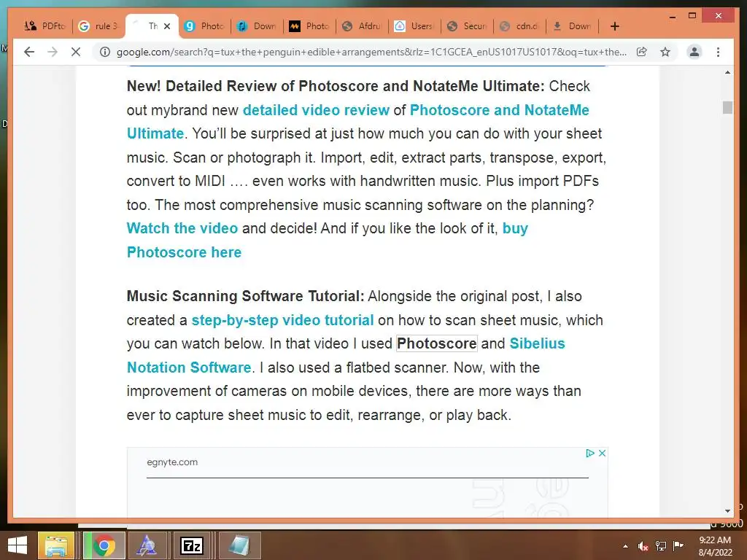Maximize the Chrome window

click(x=692, y=16)
